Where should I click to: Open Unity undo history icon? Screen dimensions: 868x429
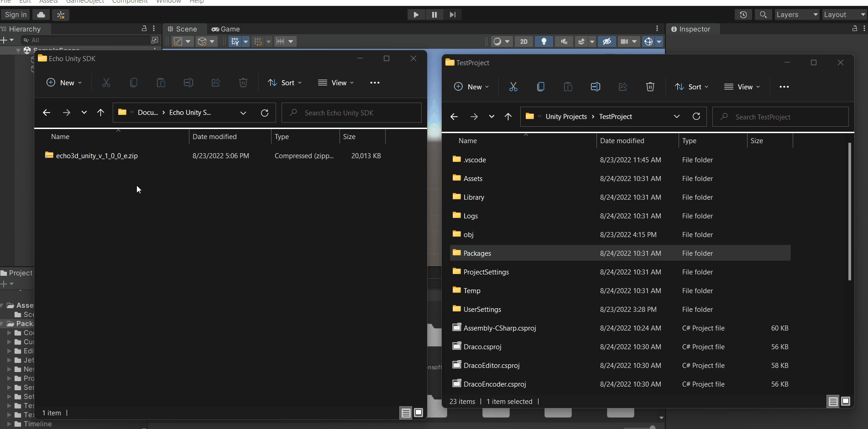point(743,15)
